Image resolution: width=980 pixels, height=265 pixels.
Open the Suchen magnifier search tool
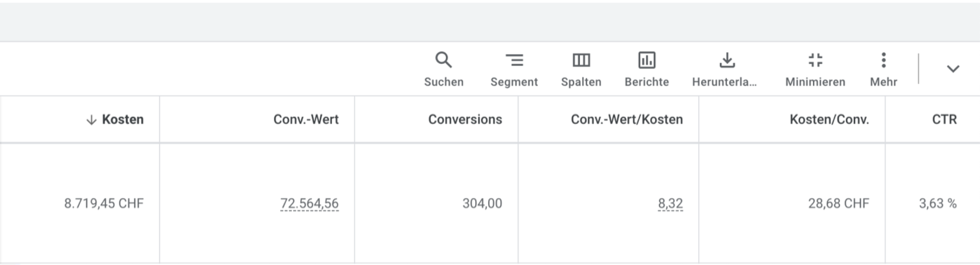coord(444,69)
